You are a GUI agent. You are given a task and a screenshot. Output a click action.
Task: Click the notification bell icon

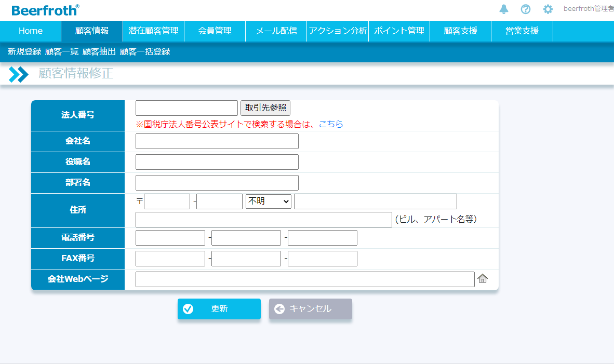(503, 9)
